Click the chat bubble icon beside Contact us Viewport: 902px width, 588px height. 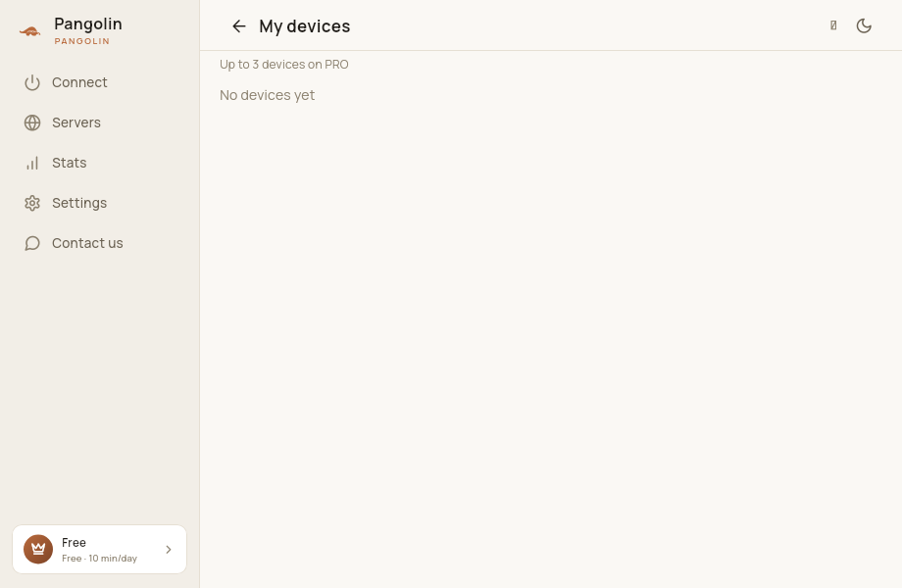tap(32, 244)
